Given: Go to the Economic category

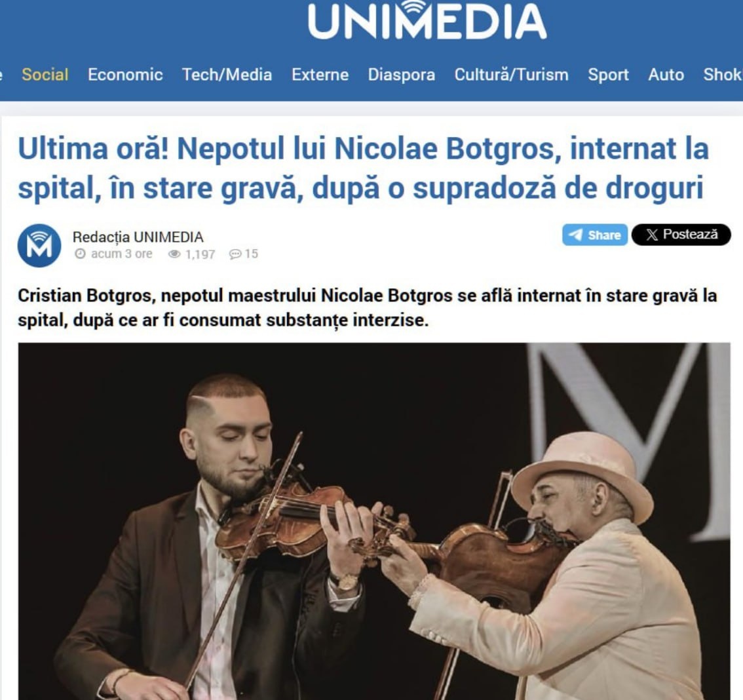Looking at the screenshot, I should tap(125, 75).
